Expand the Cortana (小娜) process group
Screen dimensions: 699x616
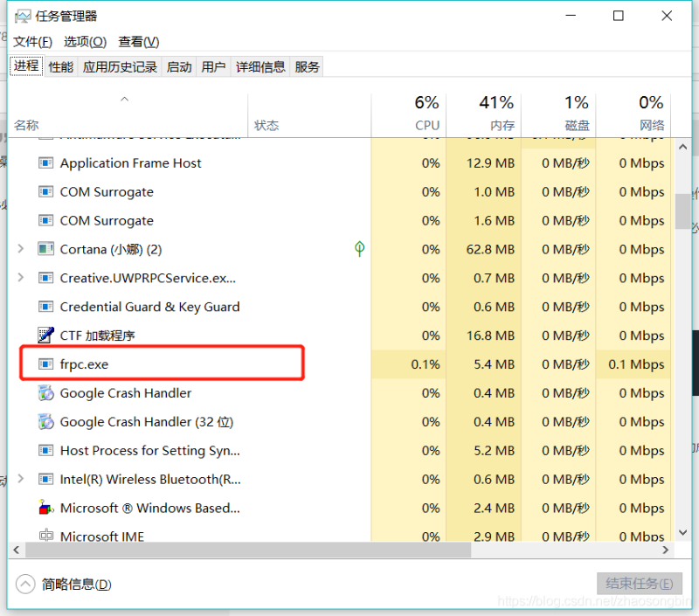(x=20, y=249)
